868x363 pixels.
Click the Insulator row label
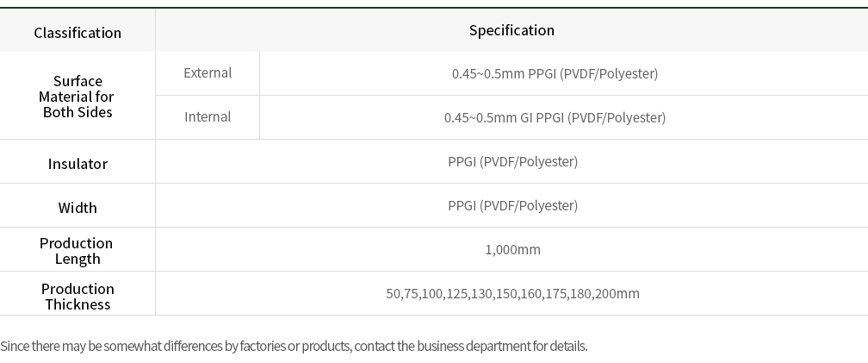[77, 164]
